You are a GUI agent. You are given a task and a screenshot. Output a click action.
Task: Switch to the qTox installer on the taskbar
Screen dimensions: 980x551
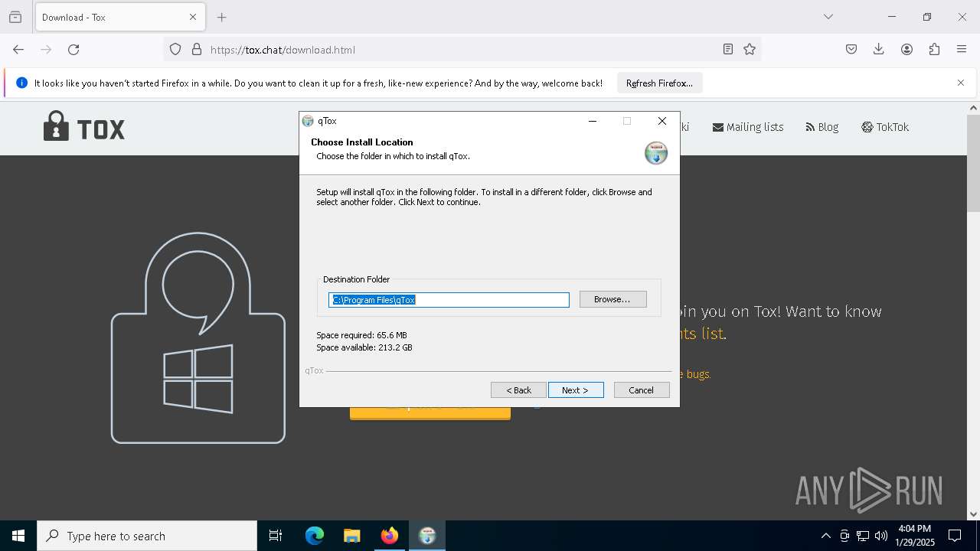click(x=426, y=536)
